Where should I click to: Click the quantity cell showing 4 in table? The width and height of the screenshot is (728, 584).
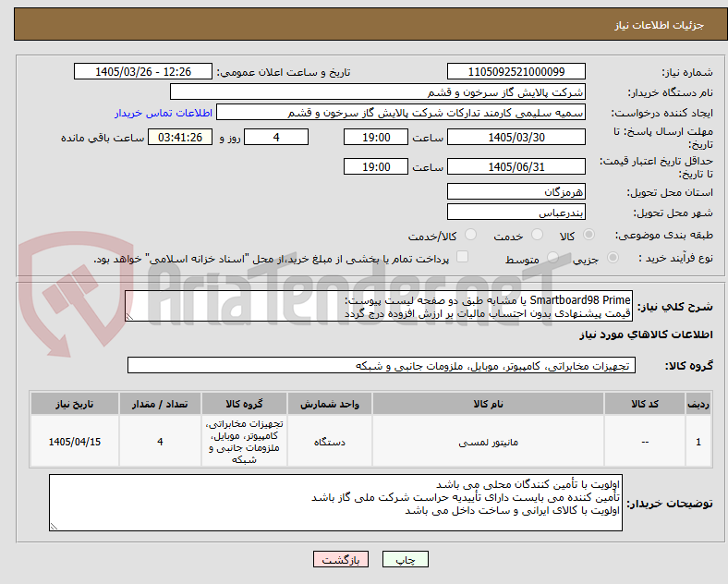tap(160, 442)
